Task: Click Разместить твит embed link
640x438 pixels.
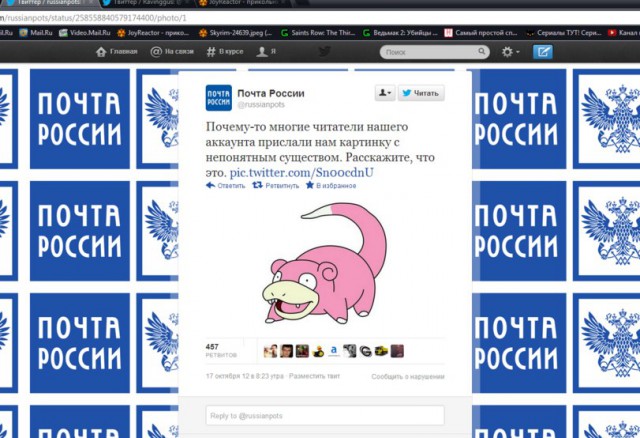Action: pyautogui.click(x=314, y=376)
